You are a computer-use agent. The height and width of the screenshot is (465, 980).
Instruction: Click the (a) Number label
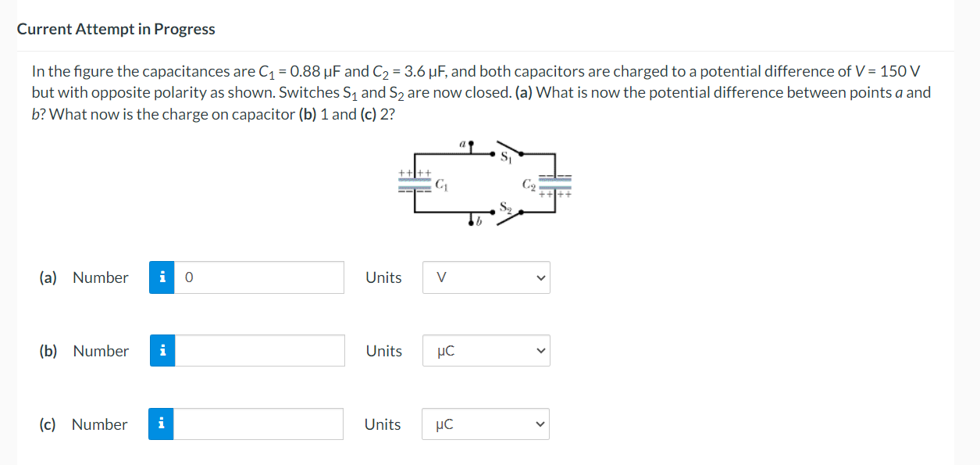(x=84, y=277)
